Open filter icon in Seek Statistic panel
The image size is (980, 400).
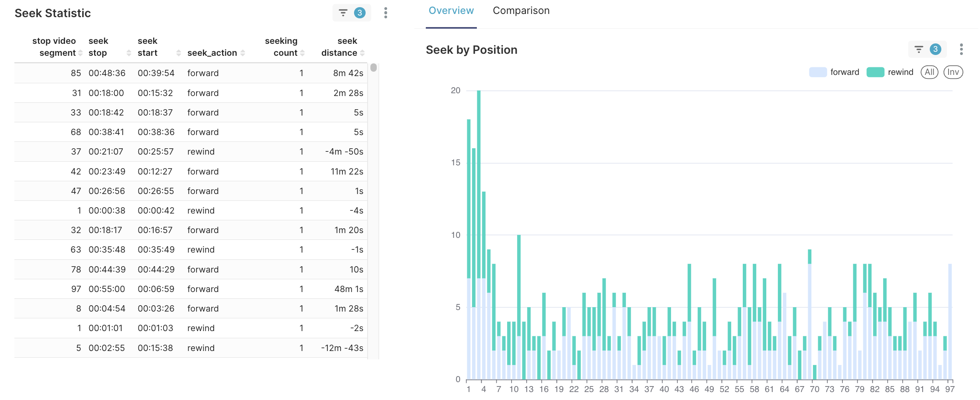pyautogui.click(x=343, y=13)
